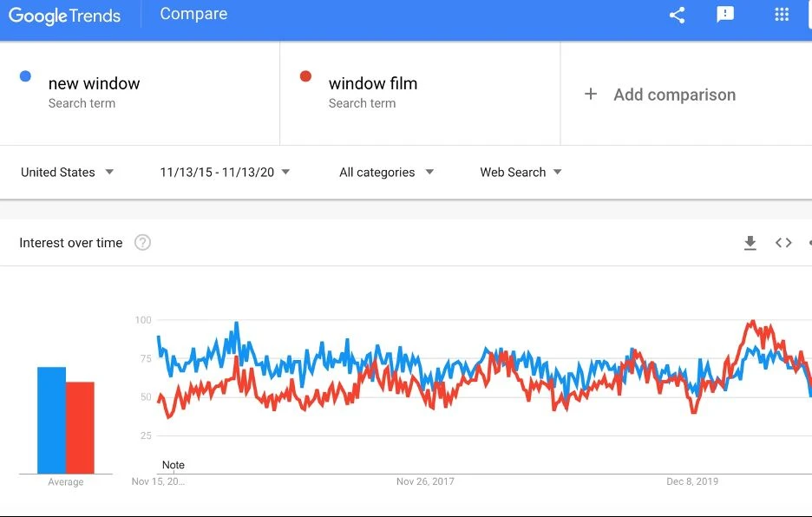The image size is (812, 517).
Task: Click the plus icon beside Add comparison
Action: tap(591, 95)
